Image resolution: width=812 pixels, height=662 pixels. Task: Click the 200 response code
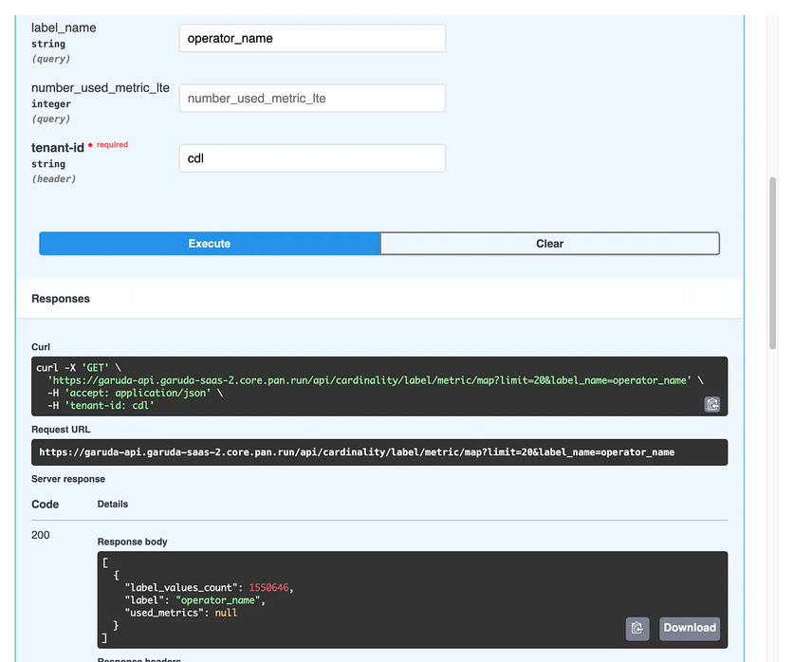click(41, 535)
